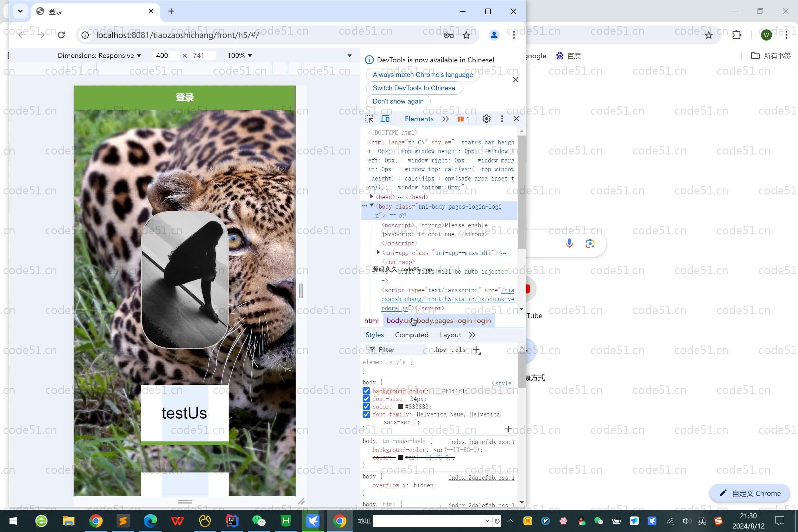Bookmark this login page with star
This screenshot has width=798, height=532.
point(466,35)
